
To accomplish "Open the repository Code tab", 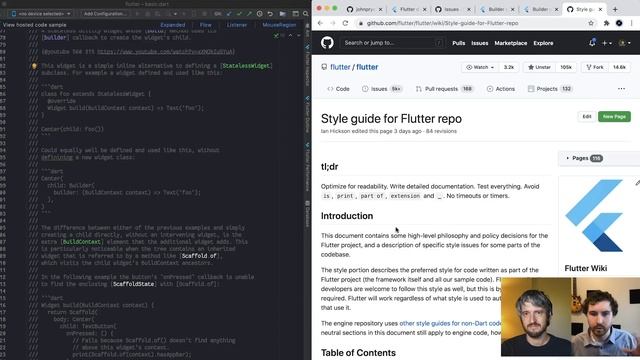I will tap(338, 89).
